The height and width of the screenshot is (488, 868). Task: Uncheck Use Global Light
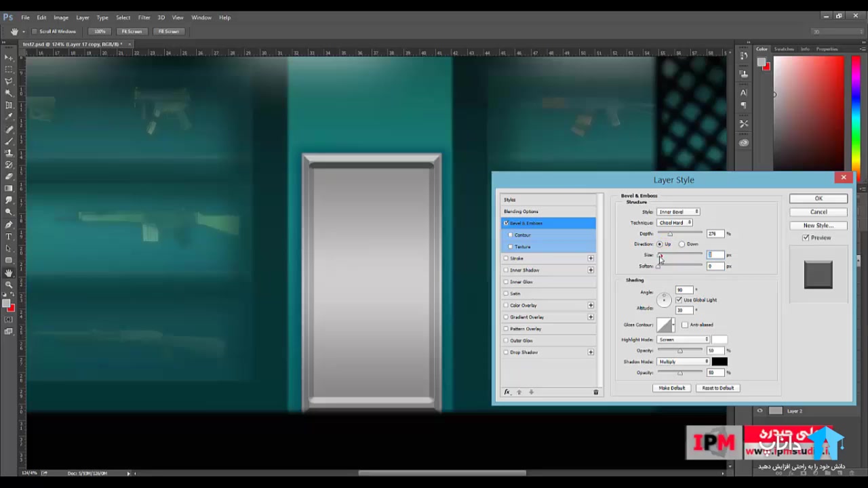click(679, 300)
